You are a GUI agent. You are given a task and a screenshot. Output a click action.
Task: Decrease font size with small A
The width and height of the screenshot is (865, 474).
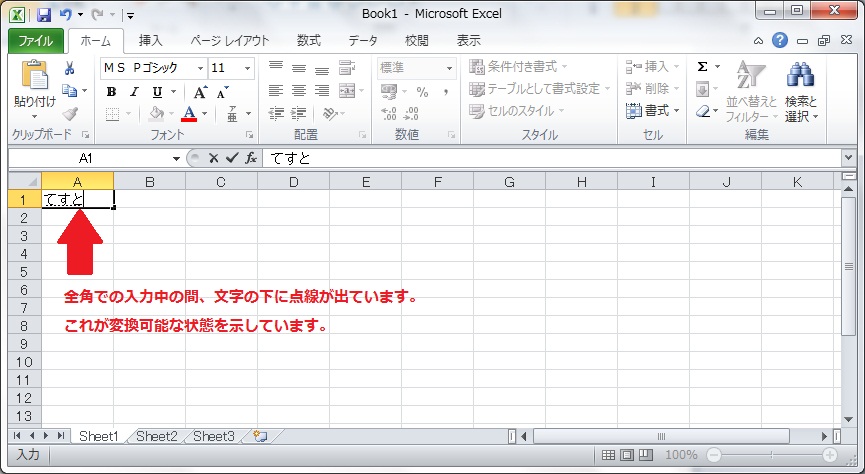(x=222, y=93)
